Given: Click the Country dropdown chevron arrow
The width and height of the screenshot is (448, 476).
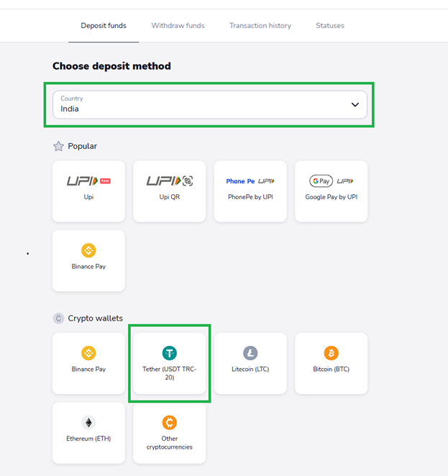Looking at the screenshot, I should 355,105.
